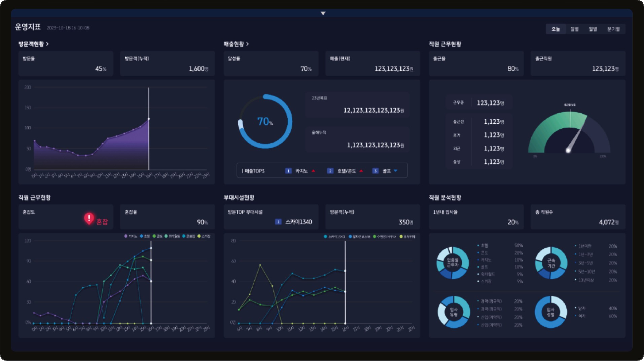This screenshot has width=644, height=361.
Task: Toggle the 카지노 legend in congestion chart
Action: (131, 236)
